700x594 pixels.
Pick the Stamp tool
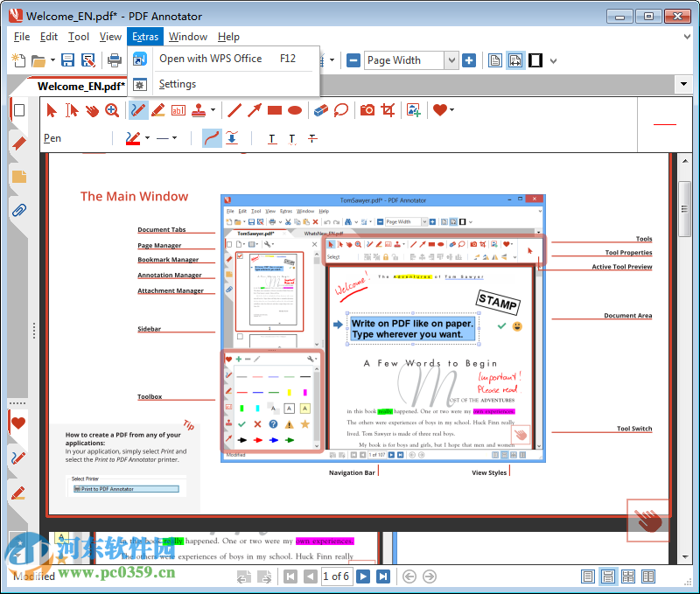tap(199, 110)
